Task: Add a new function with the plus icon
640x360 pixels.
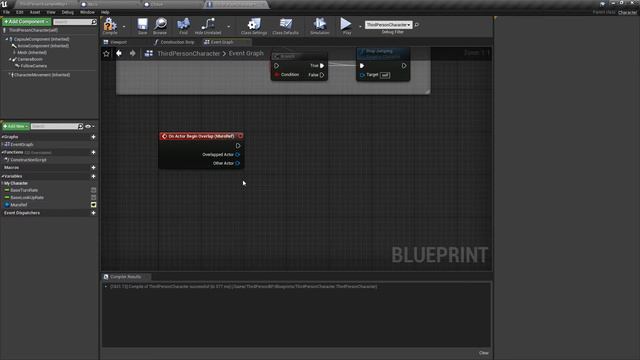Action: pyautogui.click(x=93, y=152)
